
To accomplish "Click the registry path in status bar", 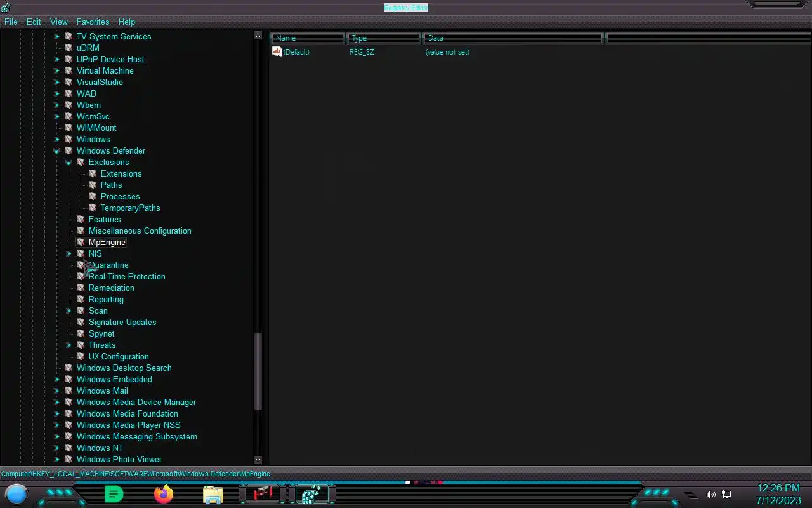I will pyautogui.click(x=136, y=474).
